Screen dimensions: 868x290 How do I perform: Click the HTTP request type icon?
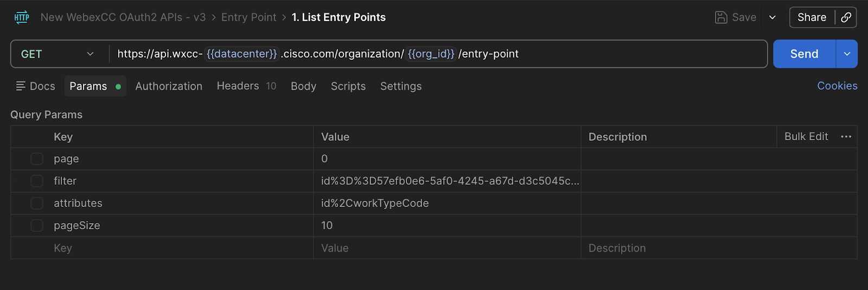[x=22, y=17]
